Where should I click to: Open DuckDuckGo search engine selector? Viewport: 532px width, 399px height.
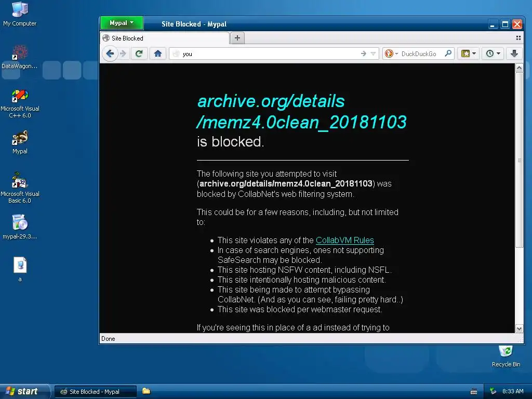coord(391,54)
